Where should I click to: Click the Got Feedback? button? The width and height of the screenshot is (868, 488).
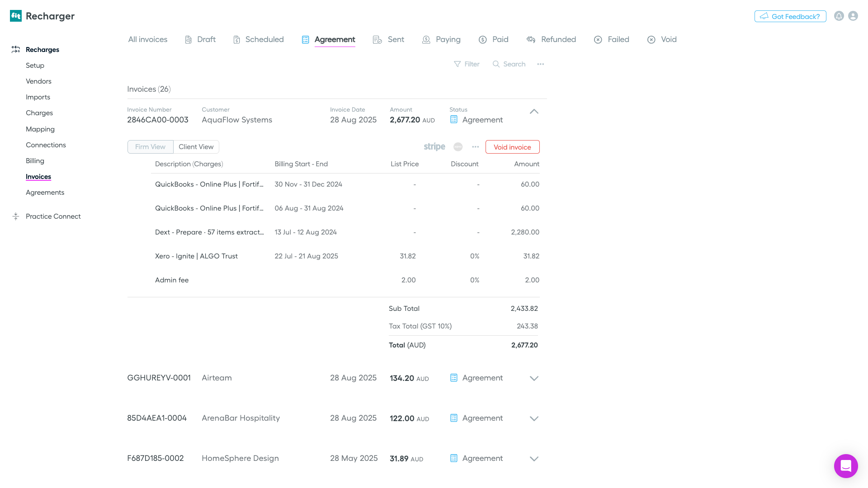pos(790,16)
